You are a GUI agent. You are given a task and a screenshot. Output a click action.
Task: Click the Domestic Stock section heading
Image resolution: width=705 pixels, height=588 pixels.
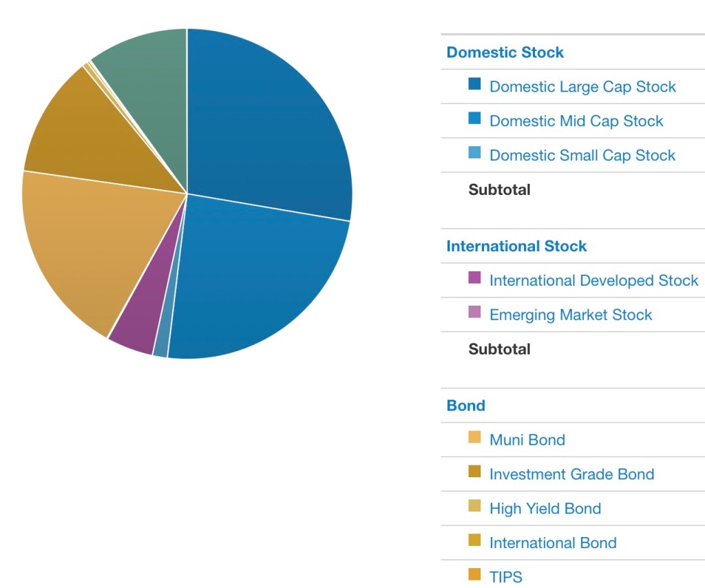coord(505,52)
